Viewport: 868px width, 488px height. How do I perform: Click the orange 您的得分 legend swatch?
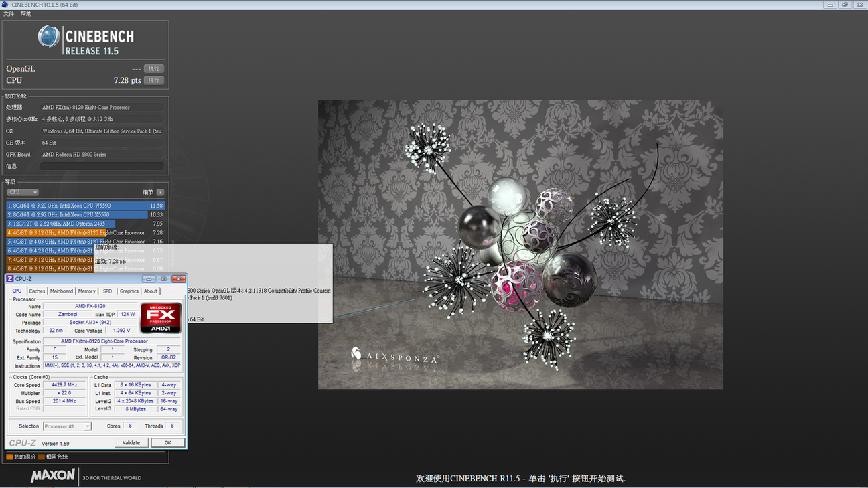click(x=9, y=457)
